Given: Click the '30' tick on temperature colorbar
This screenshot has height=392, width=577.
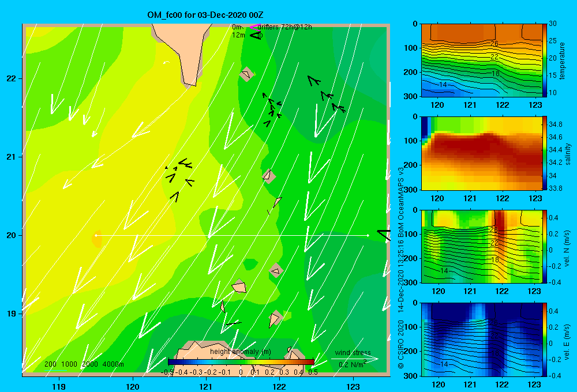Looking at the screenshot, I should click(552, 23).
